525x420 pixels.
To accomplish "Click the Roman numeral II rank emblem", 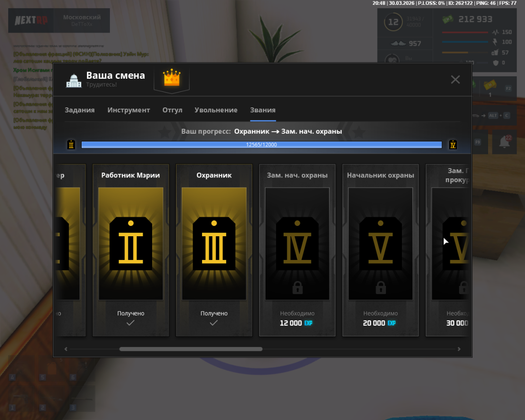I will point(131,244).
